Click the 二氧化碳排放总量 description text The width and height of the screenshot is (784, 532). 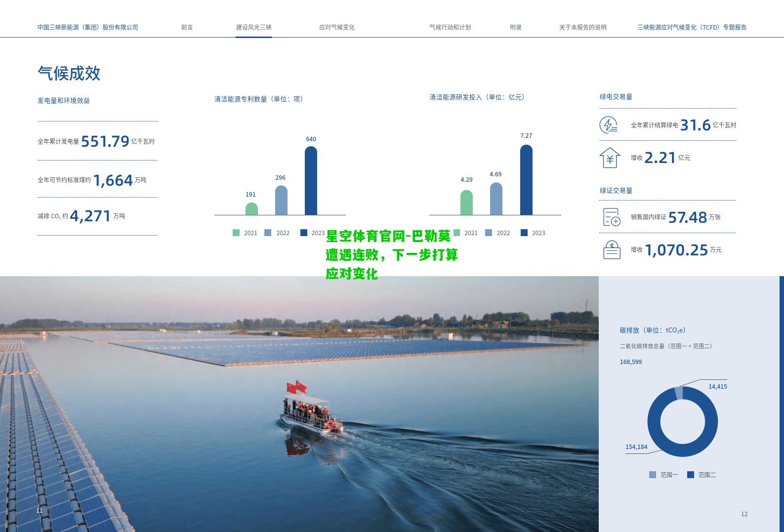click(x=666, y=346)
